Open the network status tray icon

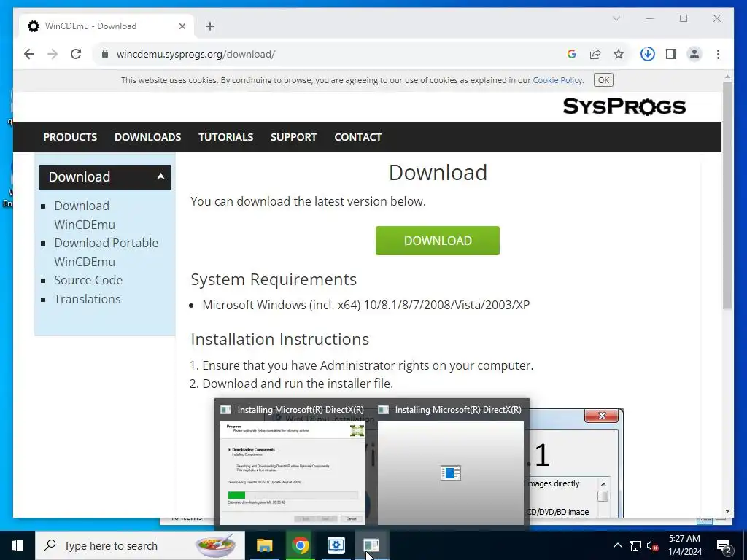[635, 545]
